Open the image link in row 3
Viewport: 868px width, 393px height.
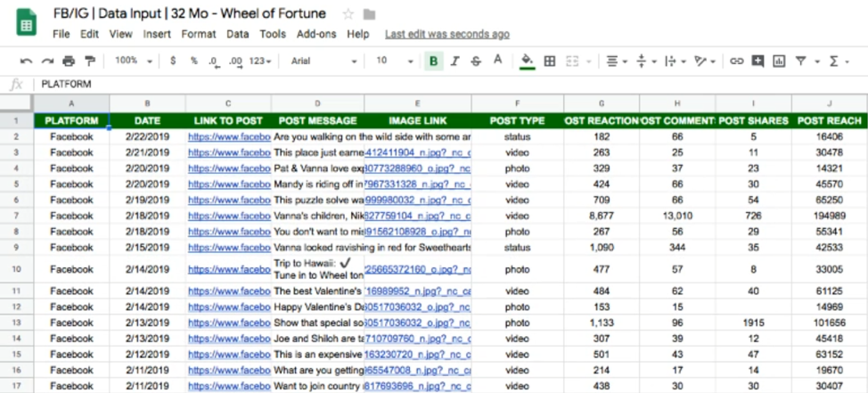[418, 152]
